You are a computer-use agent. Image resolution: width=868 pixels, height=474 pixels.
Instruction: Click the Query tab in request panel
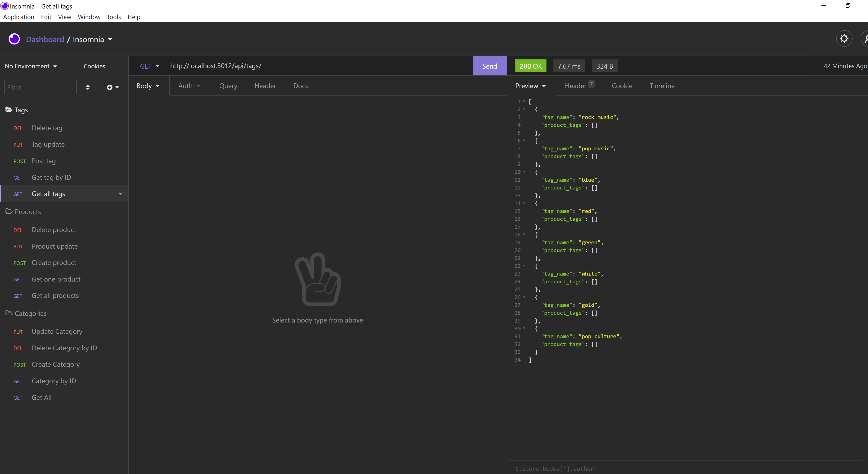coord(227,86)
